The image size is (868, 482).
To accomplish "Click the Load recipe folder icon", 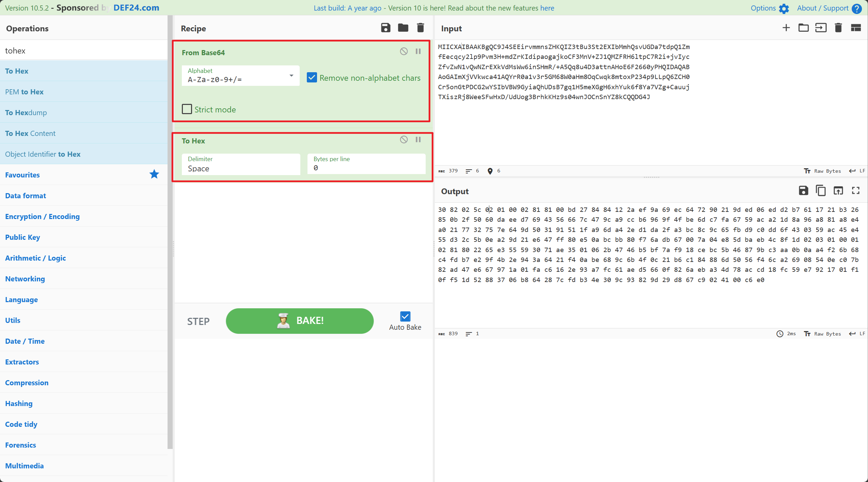I will pyautogui.click(x=403, y=28).
